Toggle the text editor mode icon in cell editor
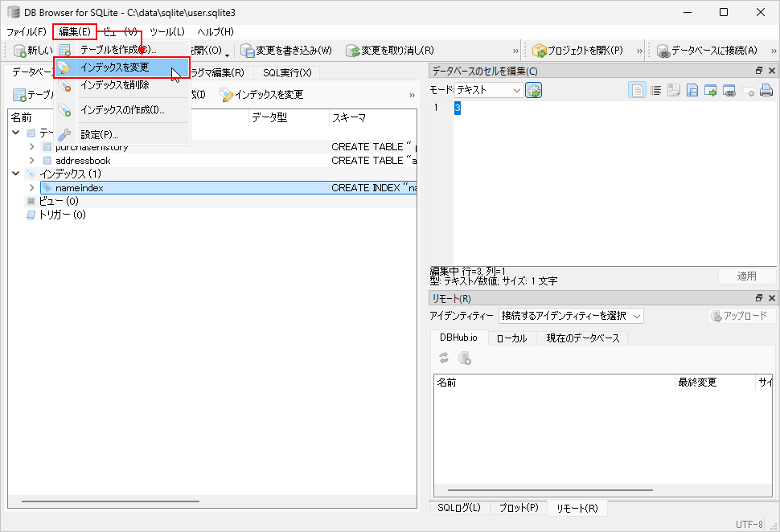The image size is (780, 532). click(637, 91)
